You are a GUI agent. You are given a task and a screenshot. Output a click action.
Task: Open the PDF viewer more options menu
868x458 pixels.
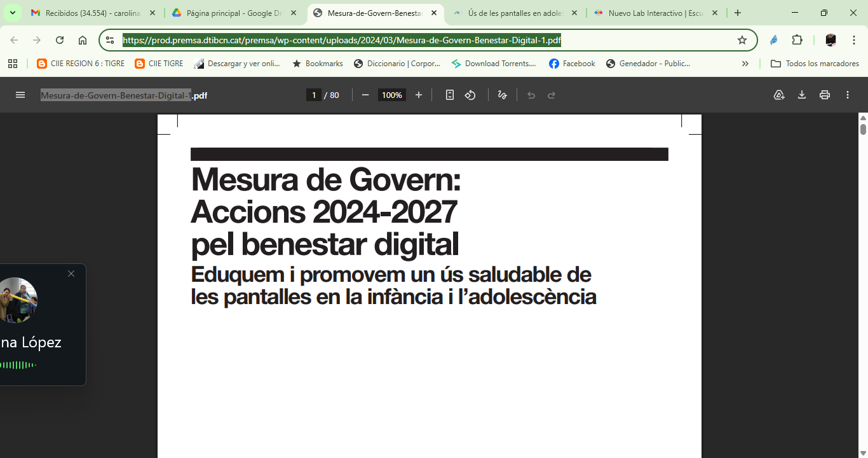(847, 94)
